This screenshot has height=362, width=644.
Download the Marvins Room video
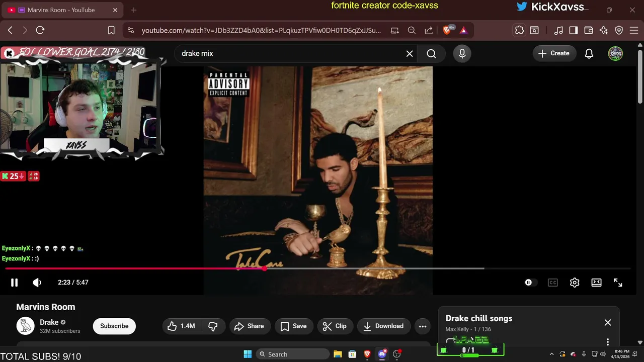(x=384, y=326)
